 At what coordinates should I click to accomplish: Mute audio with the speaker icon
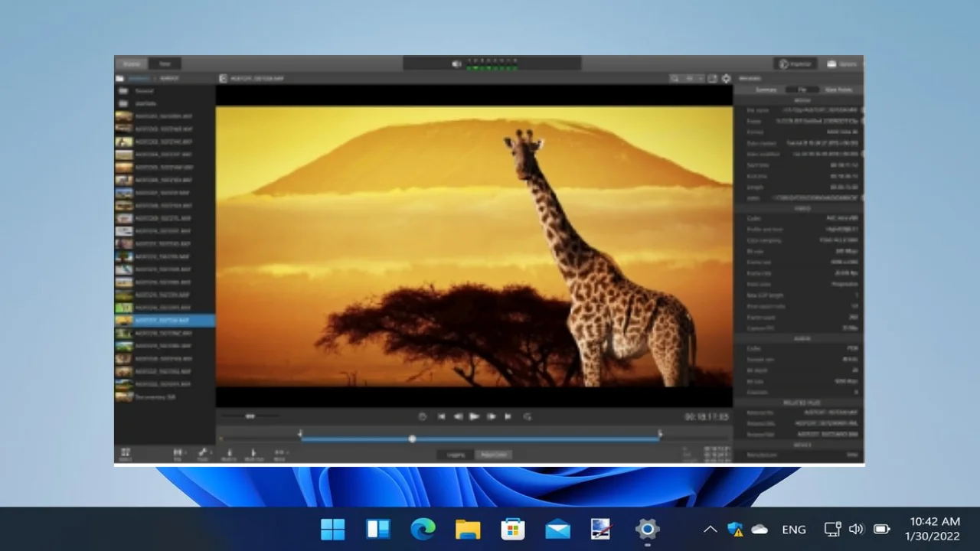tap(456, 64)
